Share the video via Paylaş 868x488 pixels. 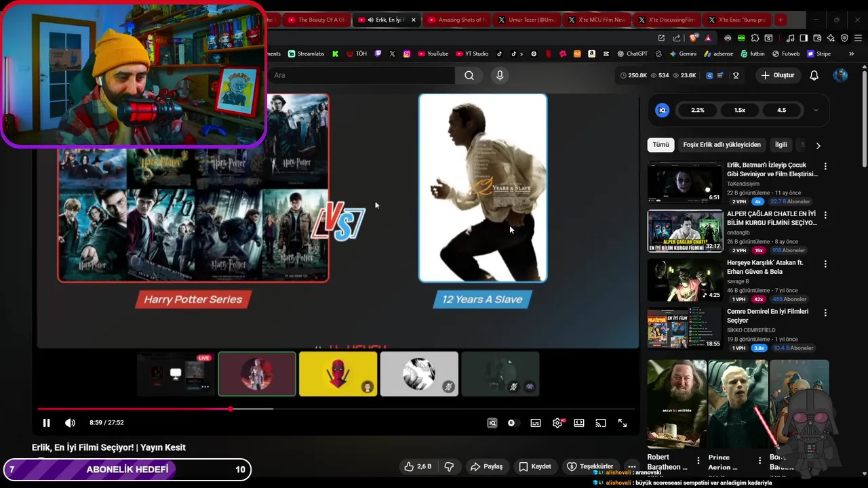point(487,466)
